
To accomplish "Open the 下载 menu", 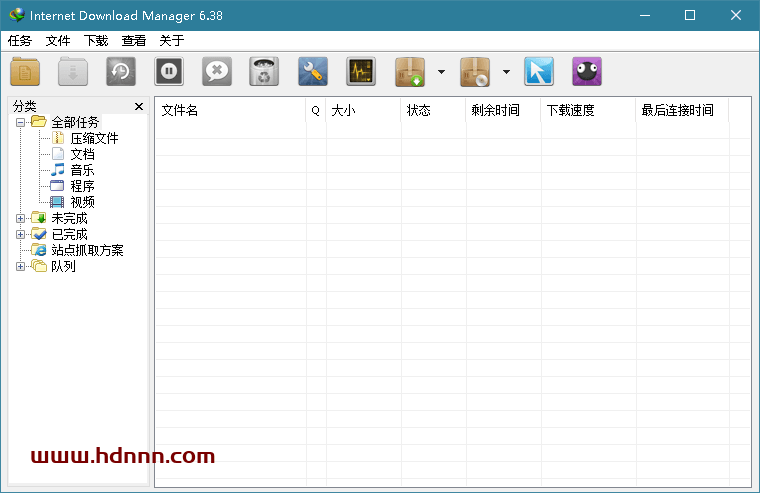I will (96, 41).
